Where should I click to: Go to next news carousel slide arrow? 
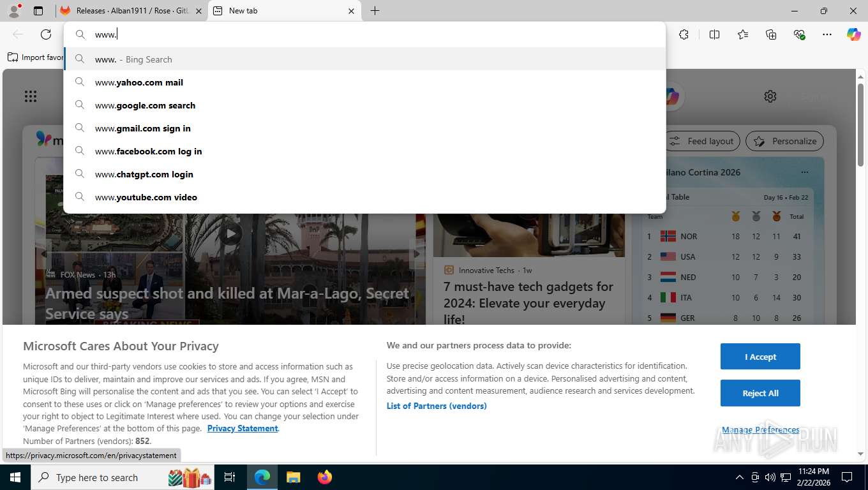pyautogui.click(x=416, y=254)
